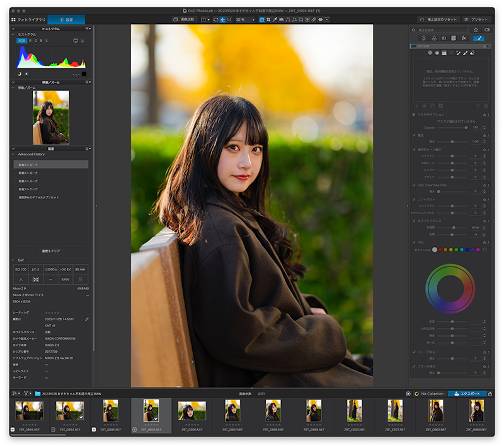Select the Control Line local tool

pos(437,53)
